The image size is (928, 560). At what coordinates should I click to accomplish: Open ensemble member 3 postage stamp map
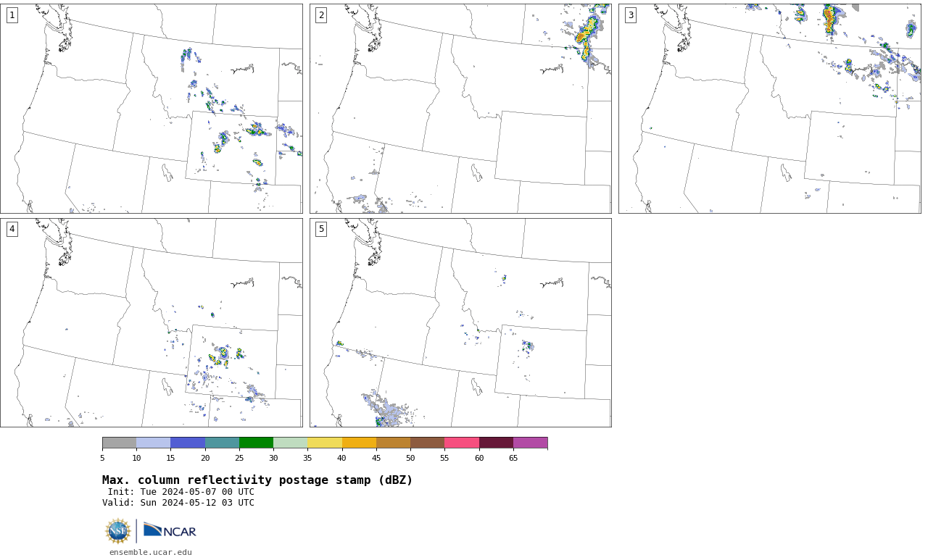pyautogui.click(x=770, y=109)
